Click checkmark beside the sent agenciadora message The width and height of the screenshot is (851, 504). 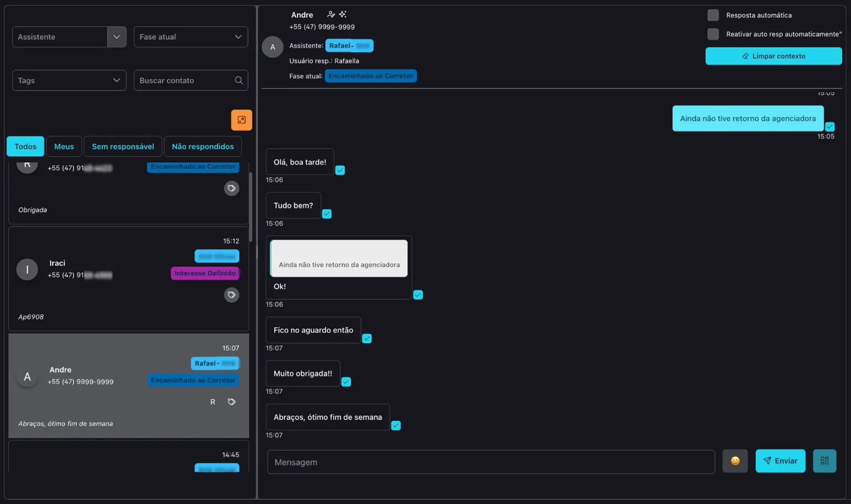[x=830, y=127]
